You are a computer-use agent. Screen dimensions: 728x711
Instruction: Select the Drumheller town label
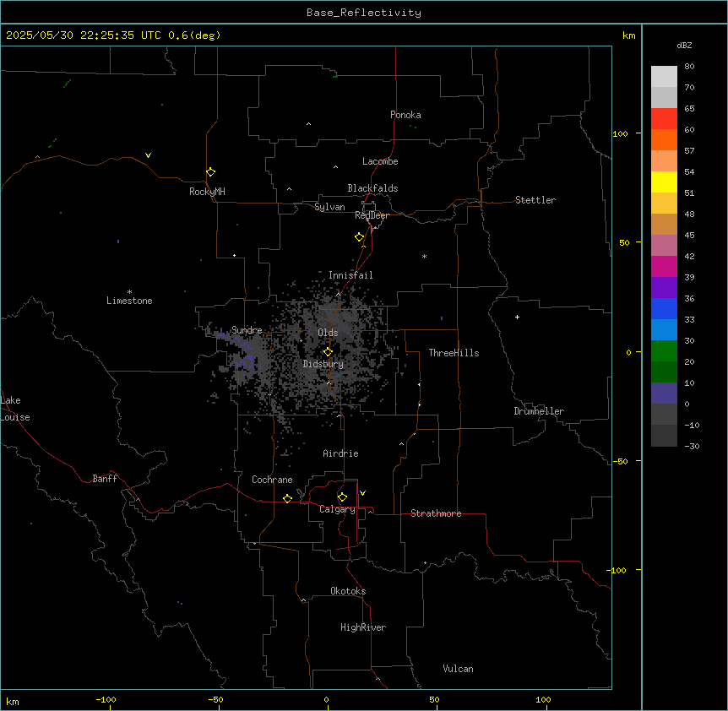539,411
